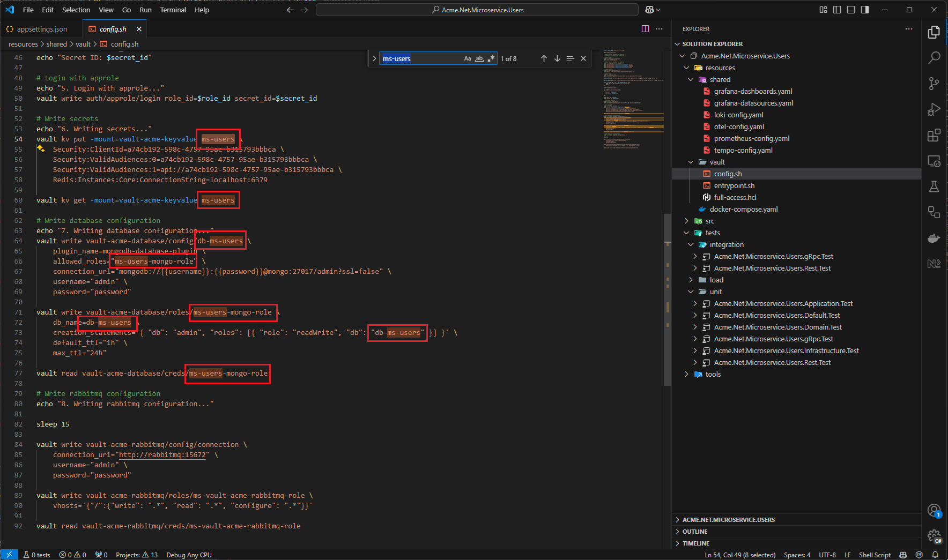Viewport: 948px width, 560px height.
Task: Expand the OUTLINE section
Action: (695, 532)
